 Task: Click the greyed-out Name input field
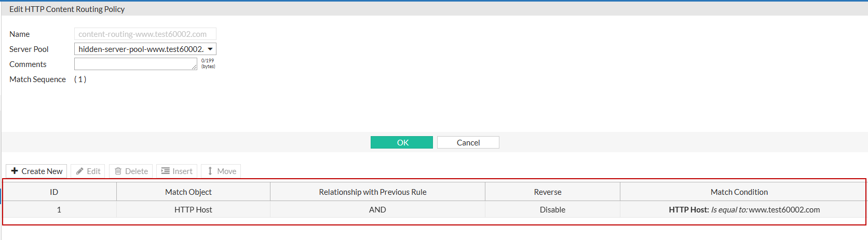pos(145,34)
